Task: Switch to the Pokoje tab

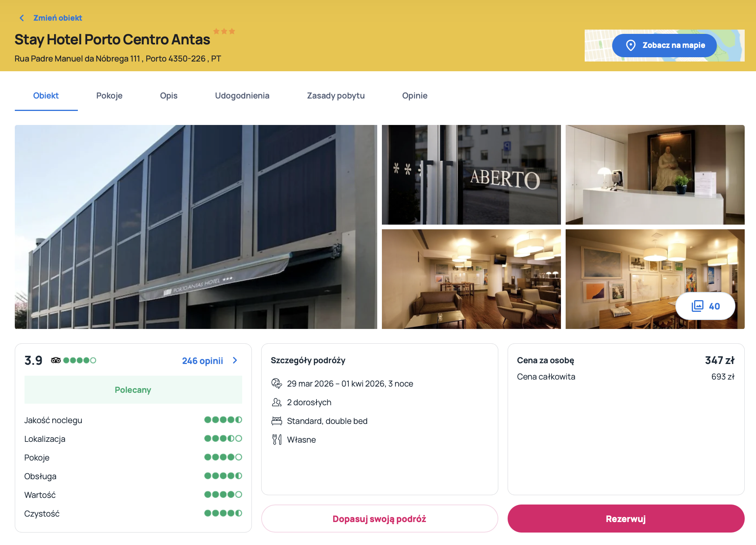Action: pos(109,96)
